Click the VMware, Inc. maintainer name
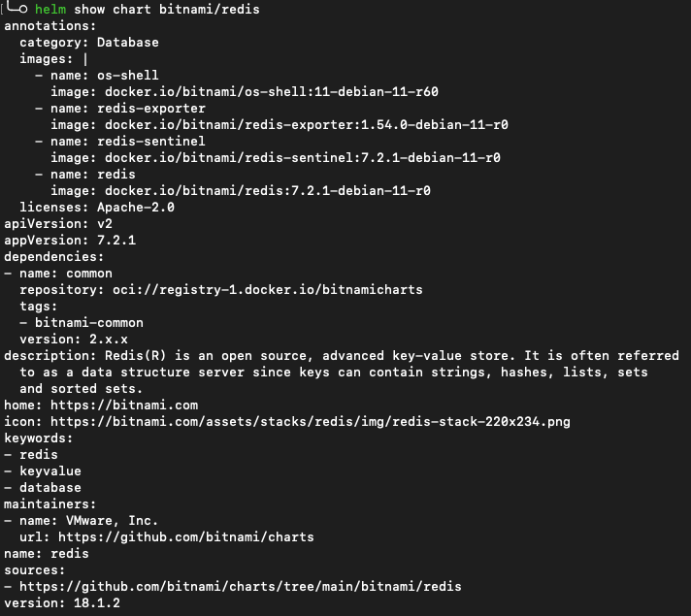The height and width of the screenshot is (616, 691). (x=112, y=520)
